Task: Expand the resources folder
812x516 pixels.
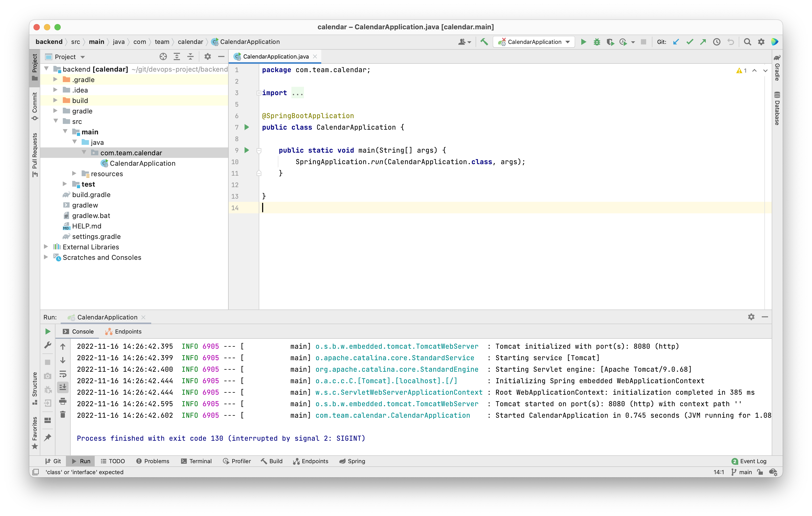Action: point(74,174)
